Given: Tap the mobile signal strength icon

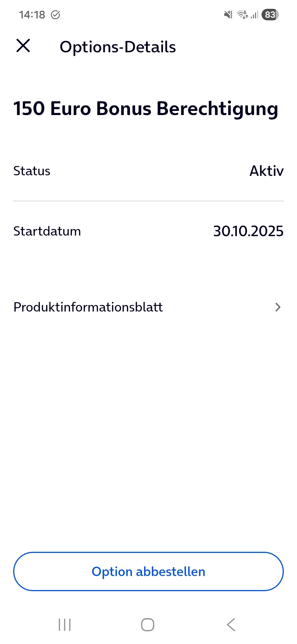Looking at the screenshot, I should (255, 15).
